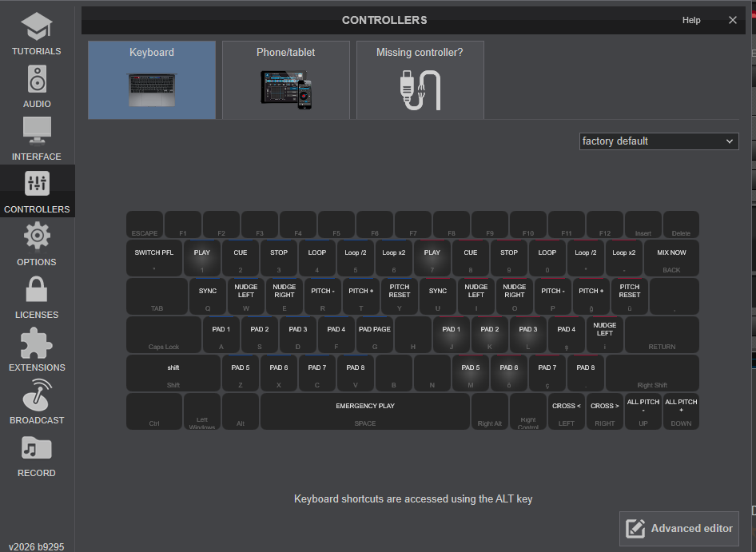This screenshot has height=552, width=756.
Task: Click the PAD 8 key mapped to V
Action: 356,373
